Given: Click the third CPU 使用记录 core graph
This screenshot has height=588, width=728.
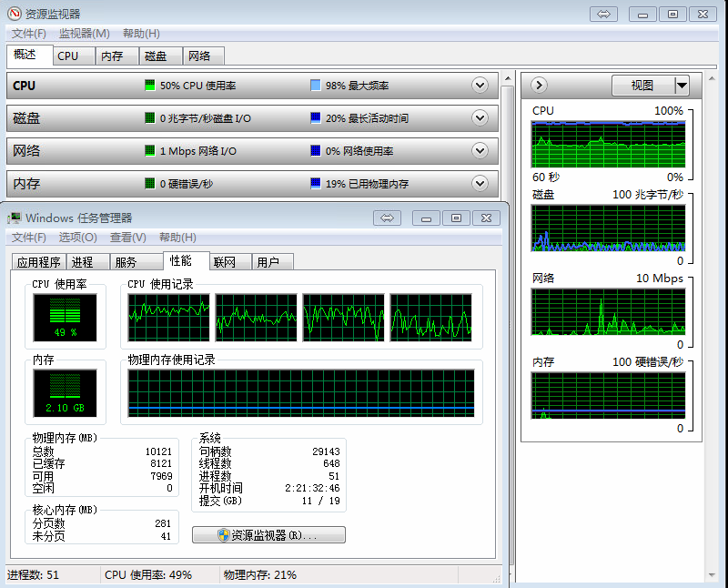Looking at the screenshot, I should 344,318.
